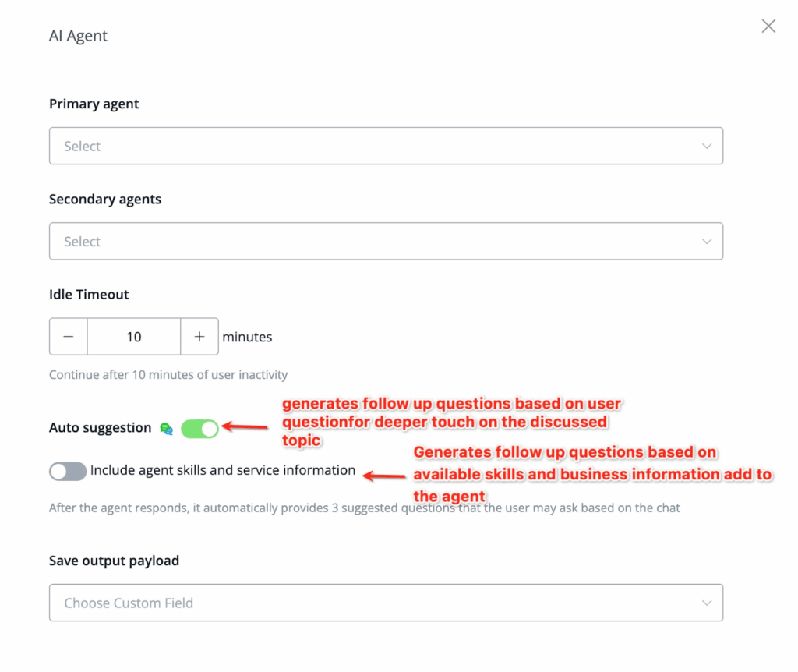Click the 'Idle Timeout' section label
This screenshot has width=798, height=672.
89,295
